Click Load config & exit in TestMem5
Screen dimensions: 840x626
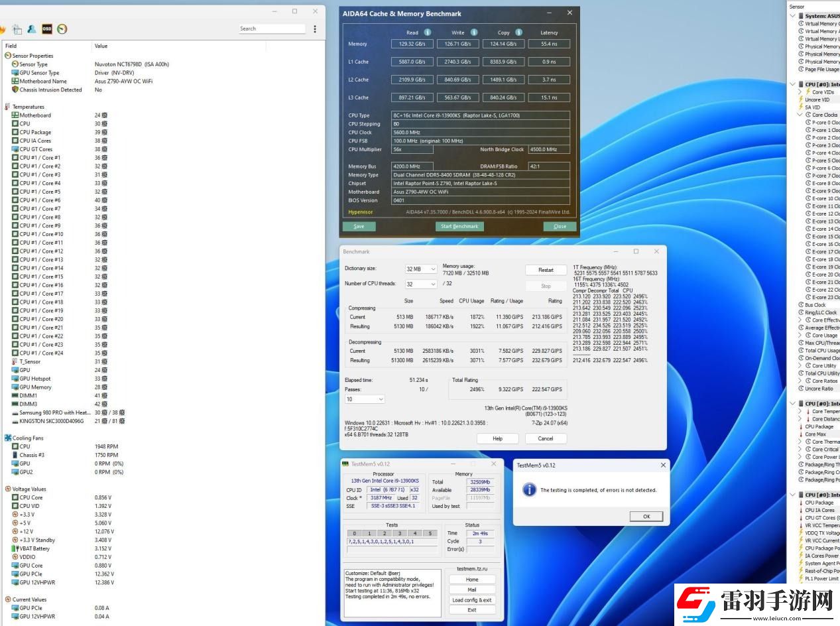click(x=472, y=600)
